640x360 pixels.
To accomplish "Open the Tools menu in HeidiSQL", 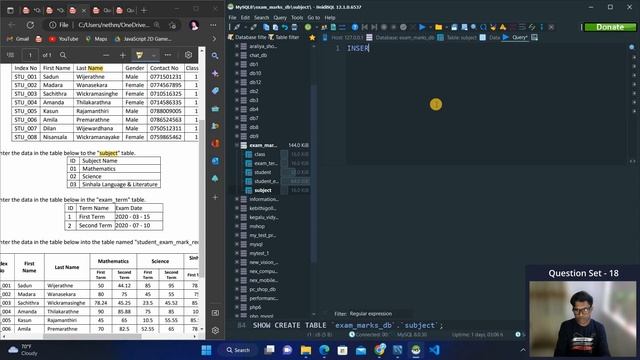I will coord(297,18).
